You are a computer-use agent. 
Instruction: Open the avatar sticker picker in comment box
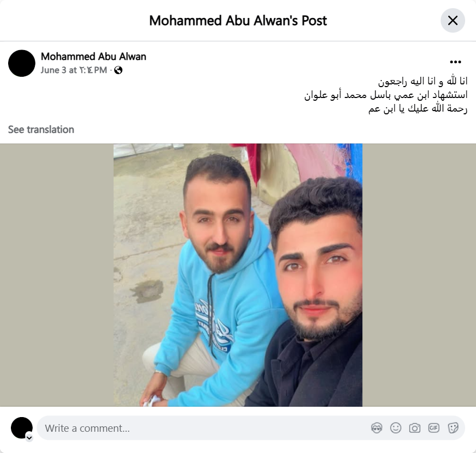(377, 428)
